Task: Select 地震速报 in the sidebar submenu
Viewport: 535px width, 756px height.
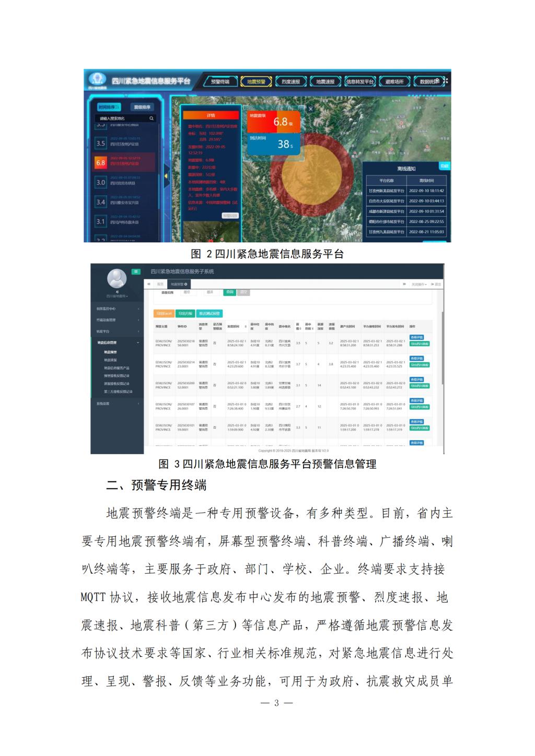Action: pyautogui.click(x=110, y=360)
